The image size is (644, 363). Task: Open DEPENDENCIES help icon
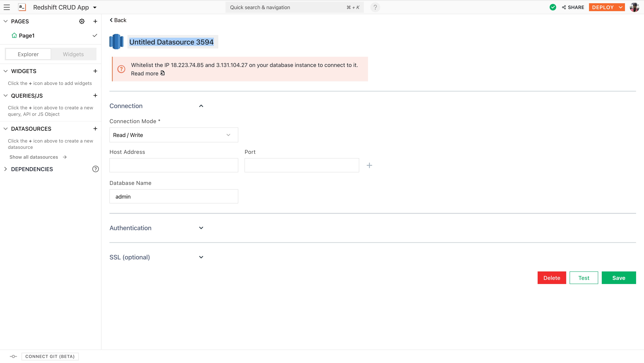95,169
